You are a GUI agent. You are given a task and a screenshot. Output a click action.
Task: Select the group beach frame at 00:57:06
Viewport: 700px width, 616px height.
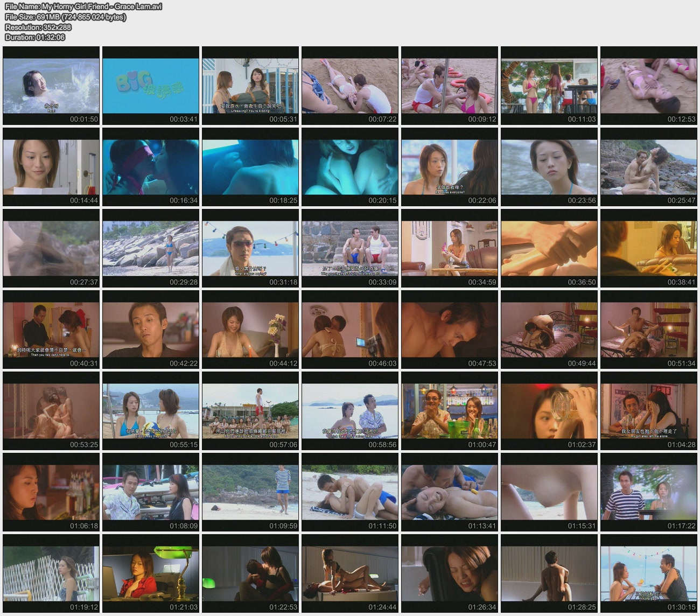tap(250, 411)
